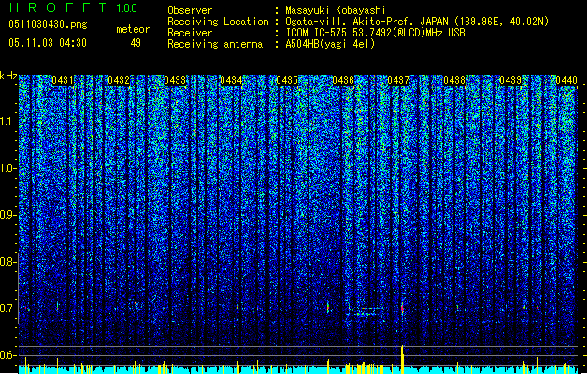Click observer name Masayuki Kobayashi

336,10
